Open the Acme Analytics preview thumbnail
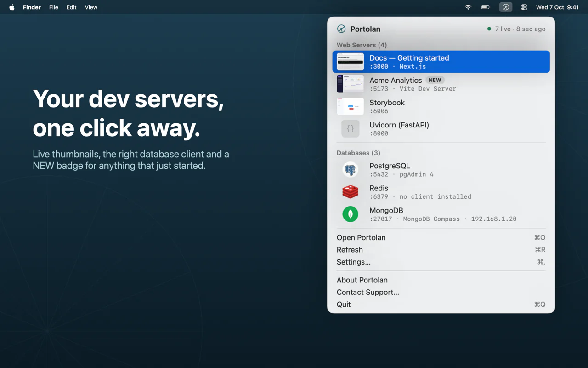588x368 pixels. point(350,84)
